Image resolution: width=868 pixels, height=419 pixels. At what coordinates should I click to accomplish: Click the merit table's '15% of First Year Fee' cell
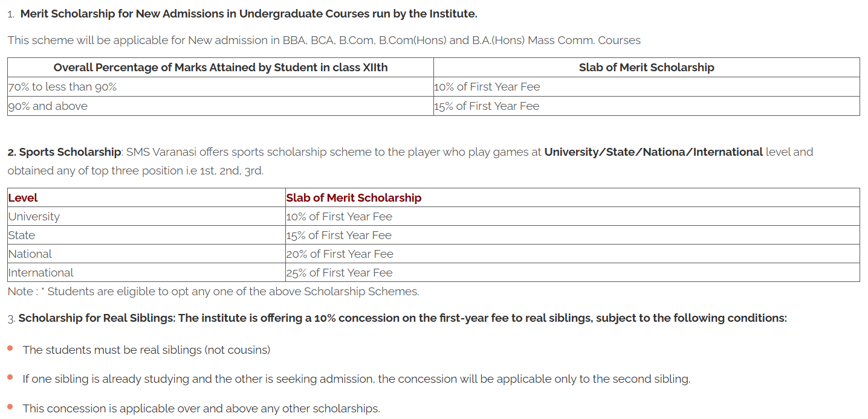click(487, 106)
